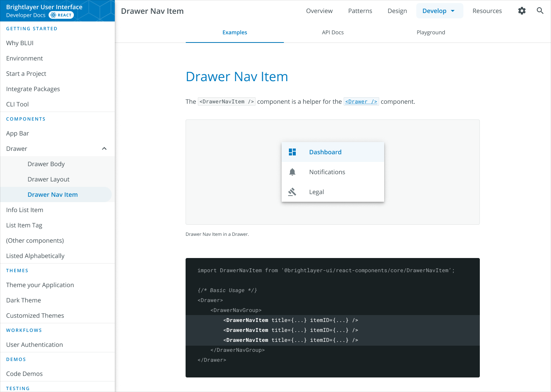Screen dimensions: 551x392
Task: Click the search magnifier icon
Action: coord(540,11)
